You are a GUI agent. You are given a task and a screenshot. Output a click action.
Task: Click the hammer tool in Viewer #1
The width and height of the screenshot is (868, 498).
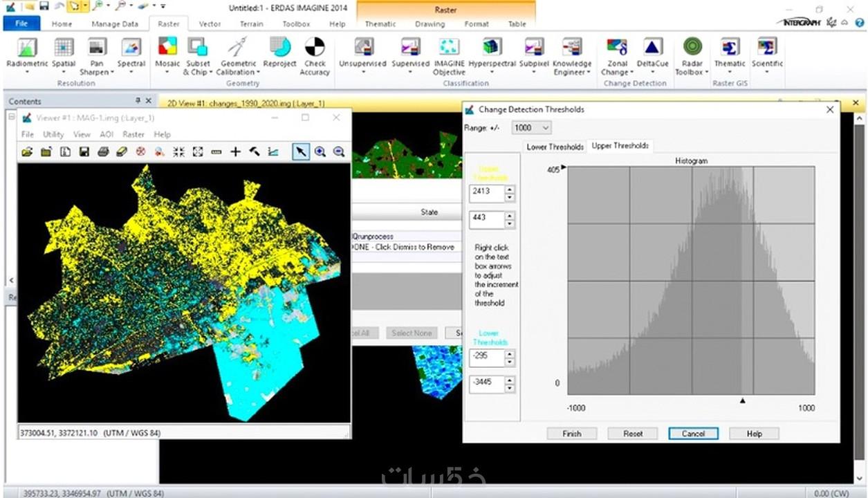coord(254,151)
